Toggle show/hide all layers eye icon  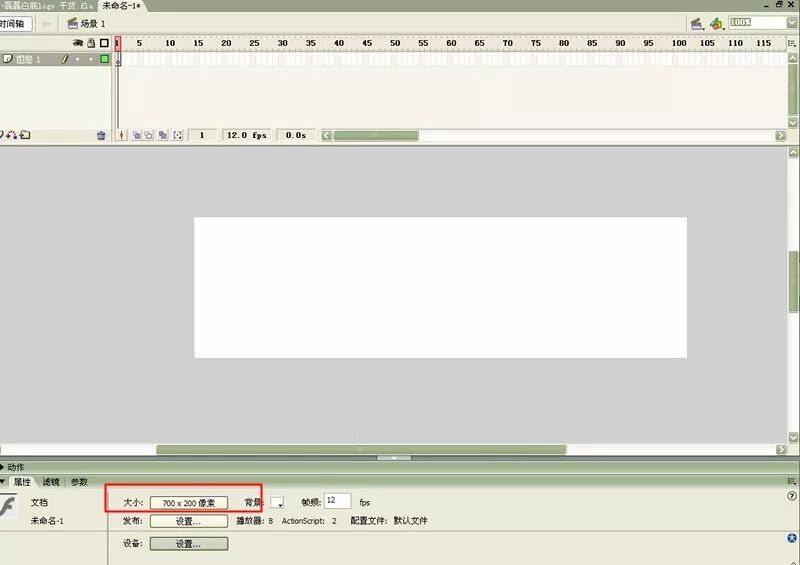(78, 43)
